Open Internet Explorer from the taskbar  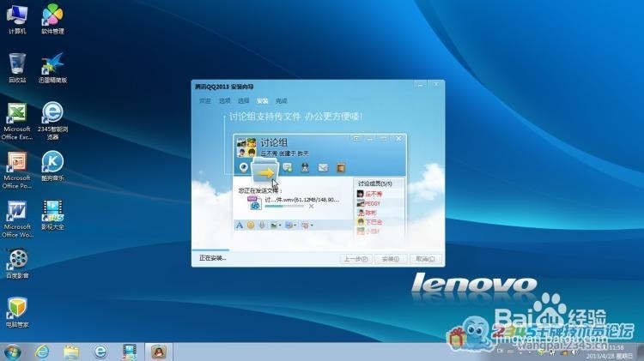tap(42, 352)
